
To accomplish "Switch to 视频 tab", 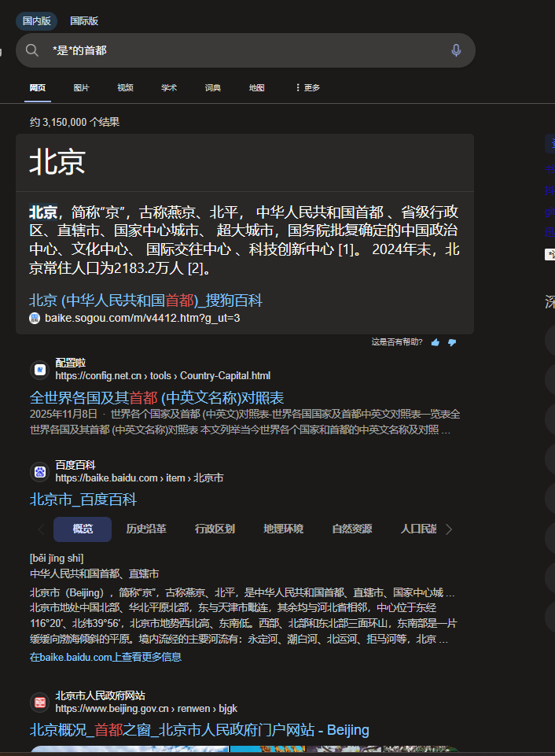I will pyautogui.click(x=125, y=88).
